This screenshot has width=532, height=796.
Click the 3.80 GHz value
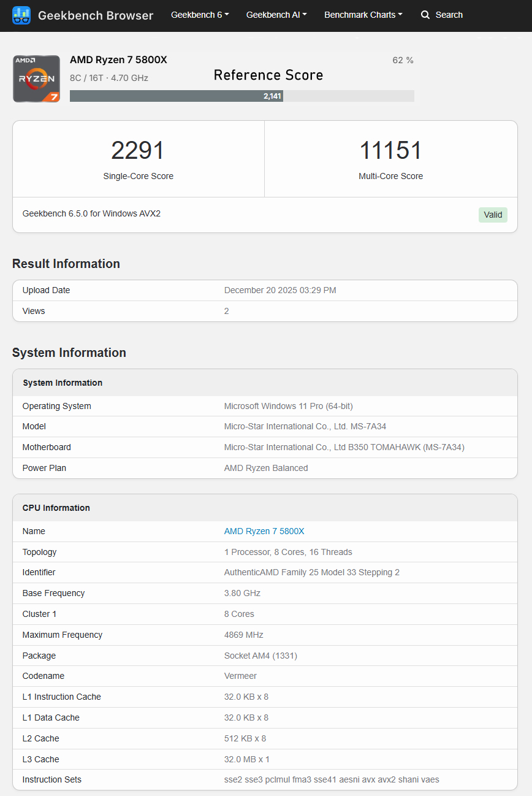(x=242, y=593)
